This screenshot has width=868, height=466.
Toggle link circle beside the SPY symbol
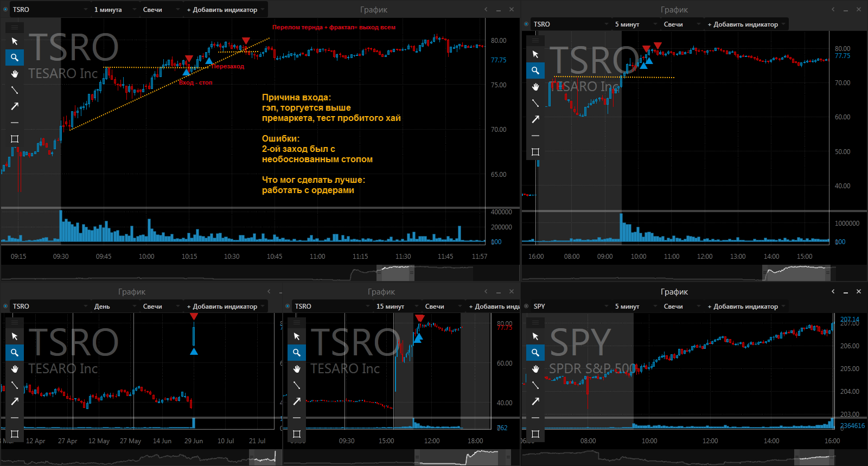point(526,306)
